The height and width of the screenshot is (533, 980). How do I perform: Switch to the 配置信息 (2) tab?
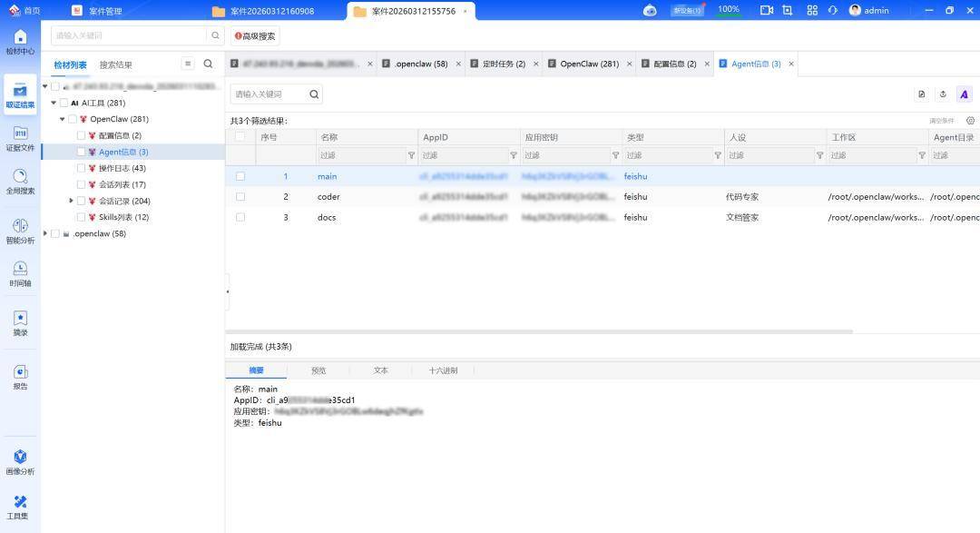click(x=670, y=64)
